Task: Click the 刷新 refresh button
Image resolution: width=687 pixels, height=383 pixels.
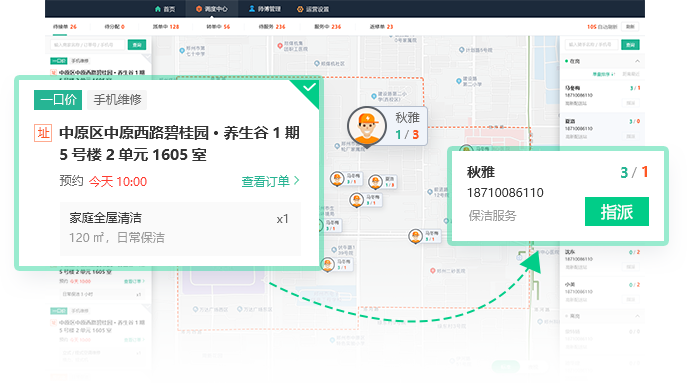Action: pyautogui.click(x=630, y=27)
